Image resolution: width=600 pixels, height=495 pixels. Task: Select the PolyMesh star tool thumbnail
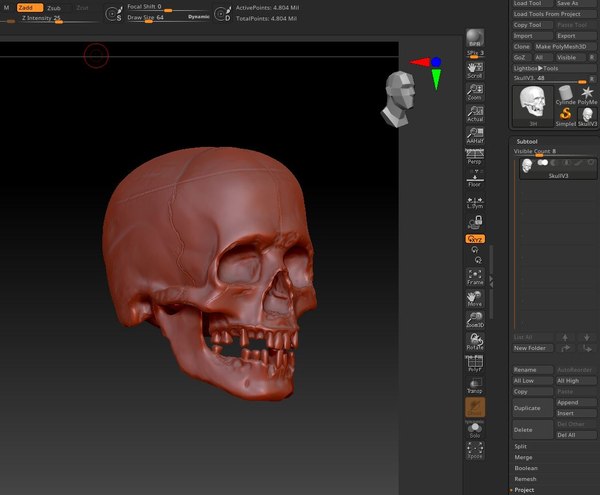pyautogui.click(x=587, y=95)
